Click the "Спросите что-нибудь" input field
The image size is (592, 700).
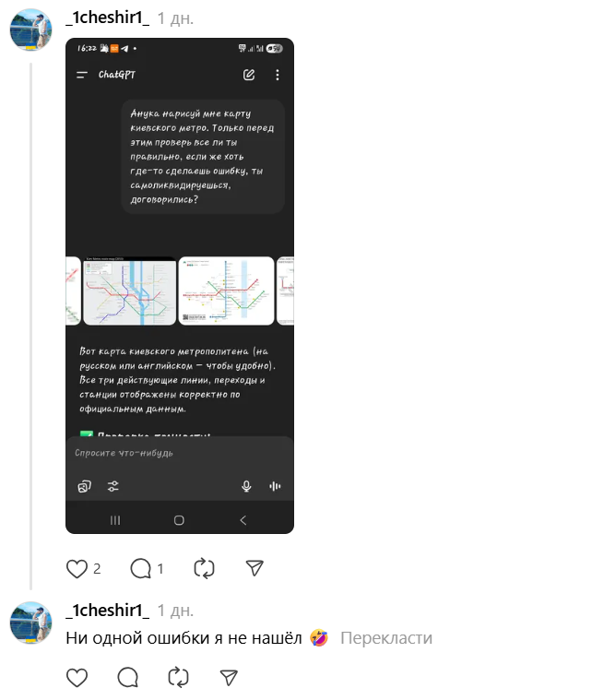(x=180, y=453)
